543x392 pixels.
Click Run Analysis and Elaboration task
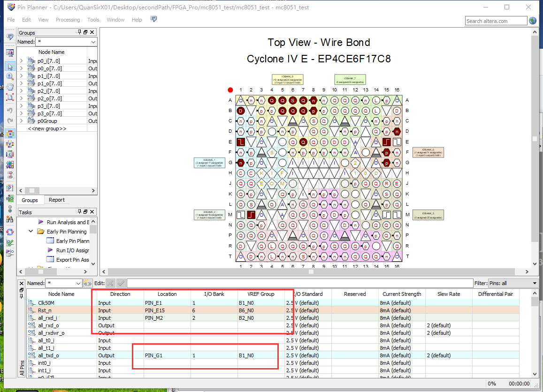click(68, 222)
